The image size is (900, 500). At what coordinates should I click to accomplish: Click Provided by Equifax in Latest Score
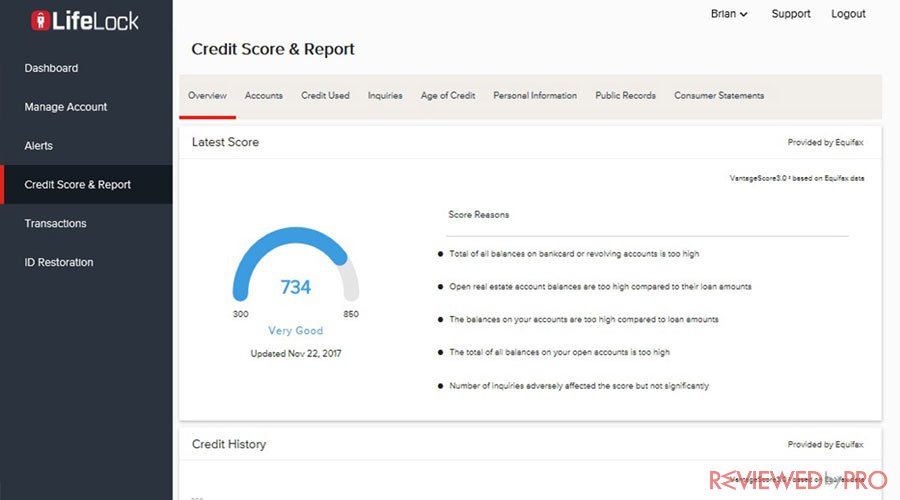pyautogui.click(x=825, y=142)
